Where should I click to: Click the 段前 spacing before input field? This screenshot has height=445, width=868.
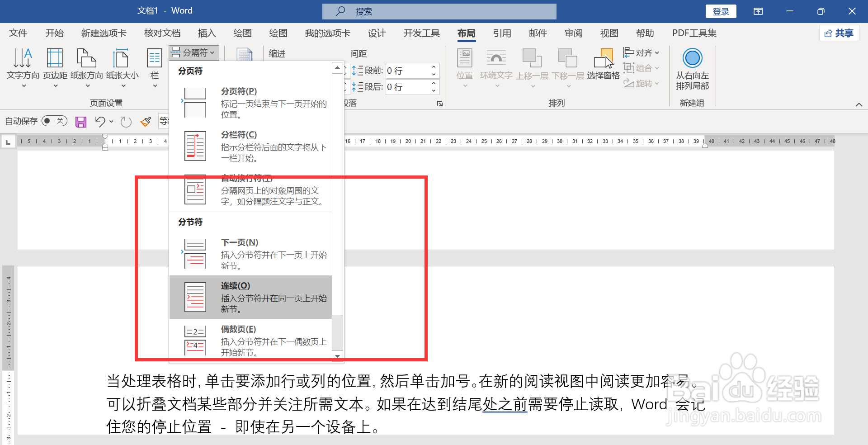[407, 71]
